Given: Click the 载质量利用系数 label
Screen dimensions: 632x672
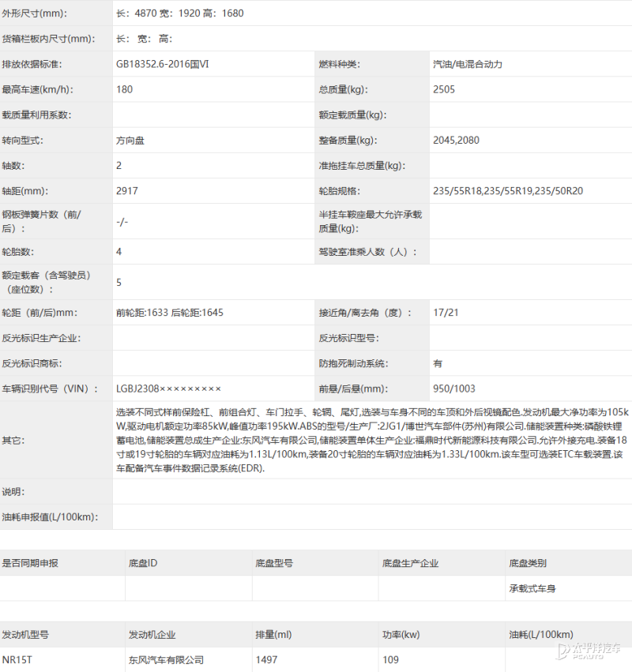Looking at the screenshot, I should [x=36, y=115].
